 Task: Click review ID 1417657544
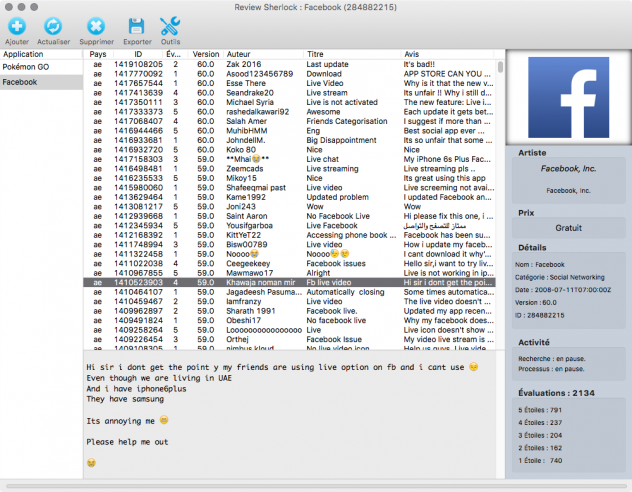point(138,83)
